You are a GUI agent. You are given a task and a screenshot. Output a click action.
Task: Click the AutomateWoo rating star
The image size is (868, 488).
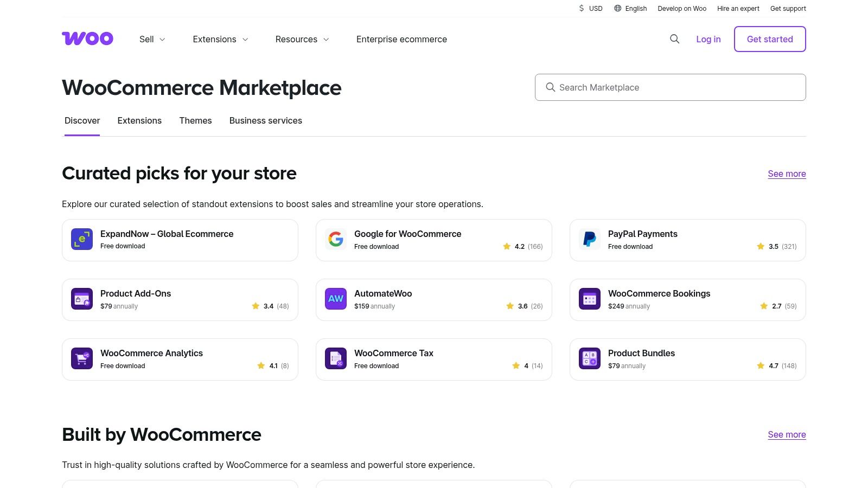coord(510,306)
